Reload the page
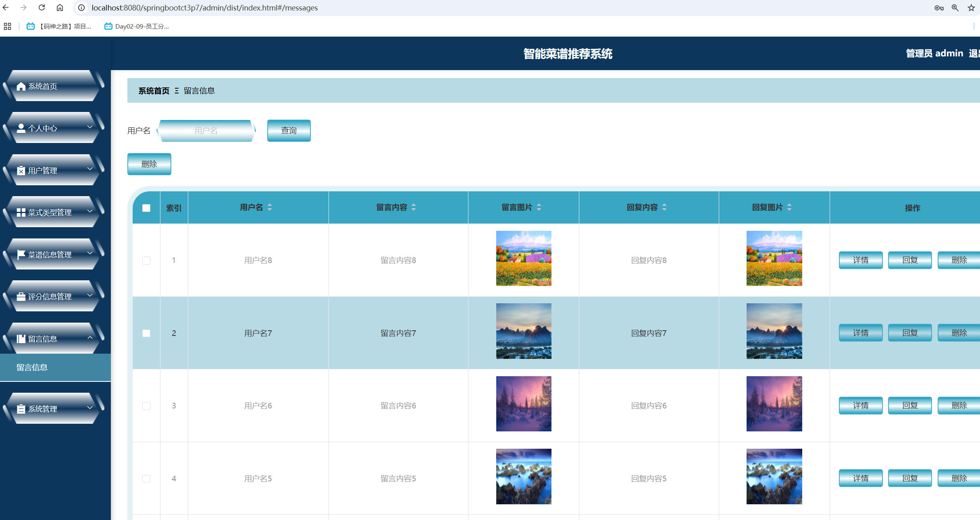The height and width of the screenshot is (520, 980). tap(42, 8)
